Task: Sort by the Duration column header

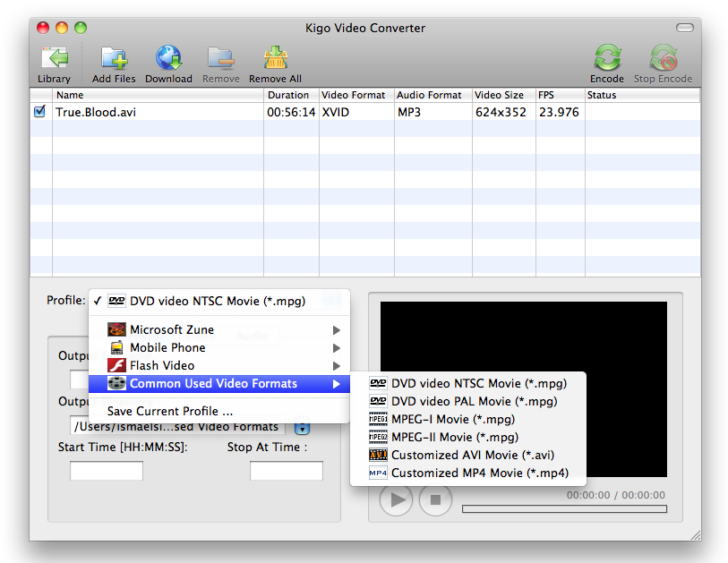Action: (x=292, y=95)
